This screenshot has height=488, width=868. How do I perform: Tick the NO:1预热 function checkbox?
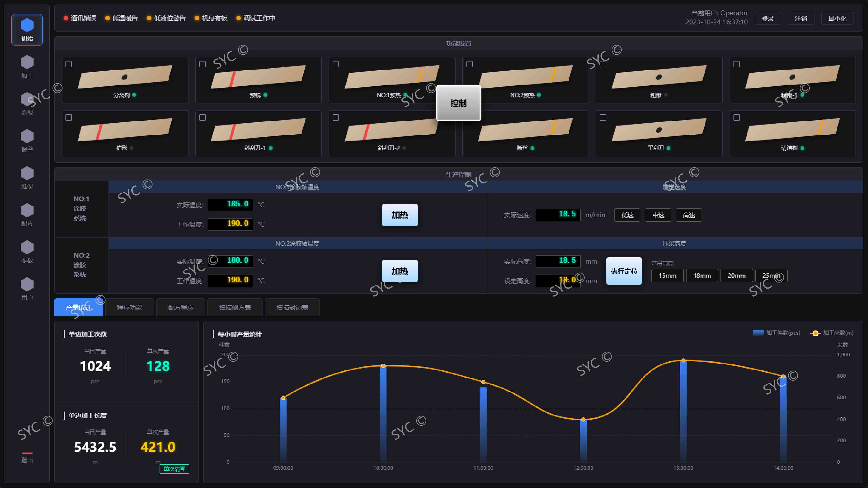coord(336,64)
